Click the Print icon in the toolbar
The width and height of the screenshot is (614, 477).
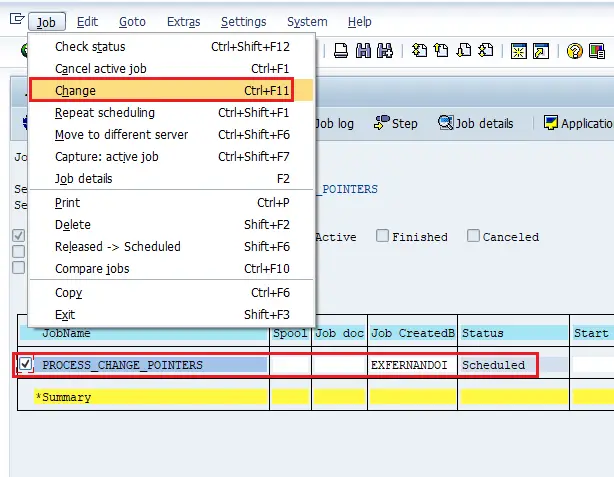coord(341,51)
